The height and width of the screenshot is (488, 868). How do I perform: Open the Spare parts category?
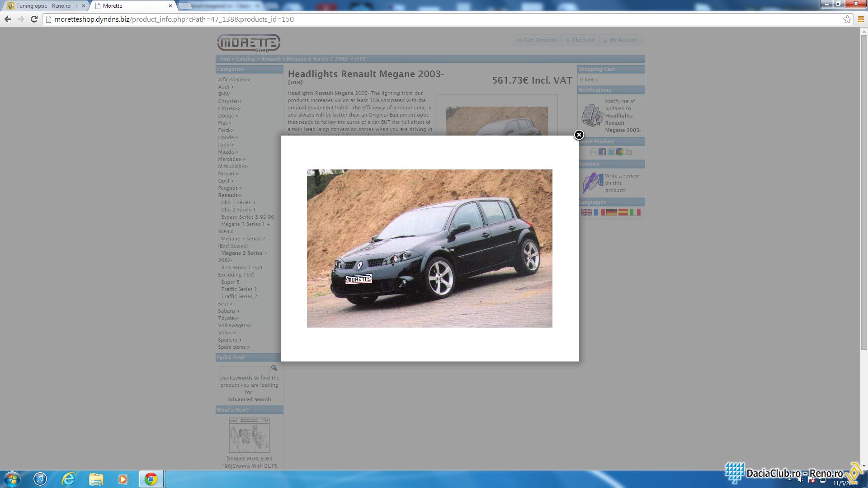pyautogui.click(x=234, y=347)
